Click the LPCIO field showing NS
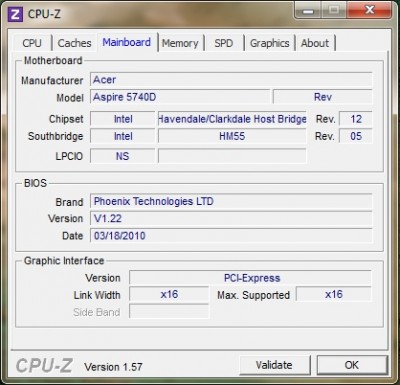This screenshot has height=385, width=400. tap(123, 156)
